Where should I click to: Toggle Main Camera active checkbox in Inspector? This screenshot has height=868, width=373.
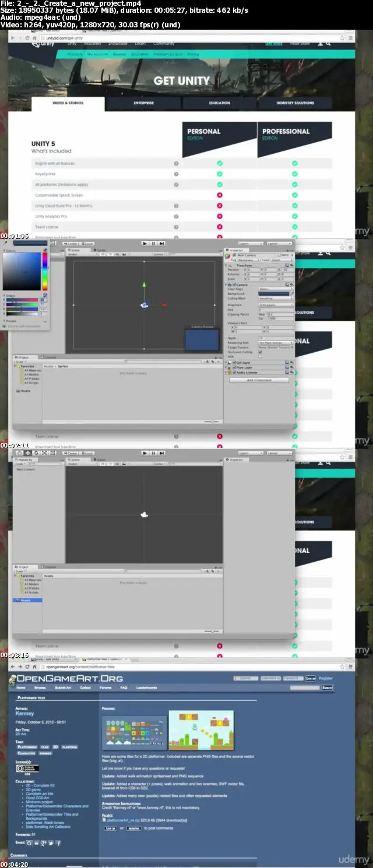[x=235, y=255]
